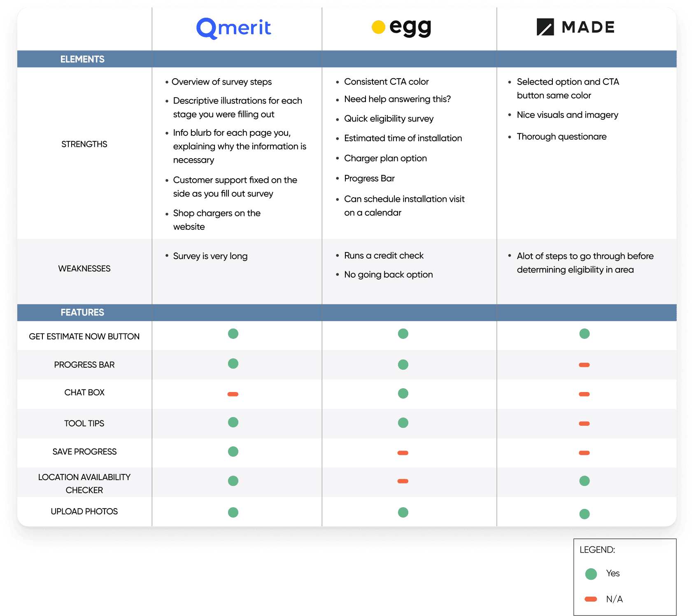Screen dimensions: 694x616
Task: Click the 'Overview of survey steps' bullet
Action: click(x=221, y=82)
